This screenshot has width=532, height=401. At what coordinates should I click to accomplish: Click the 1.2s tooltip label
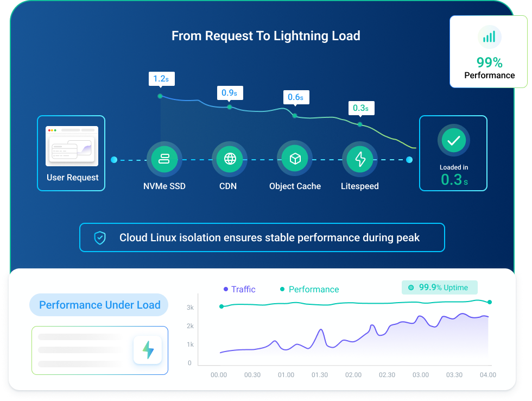162,79
